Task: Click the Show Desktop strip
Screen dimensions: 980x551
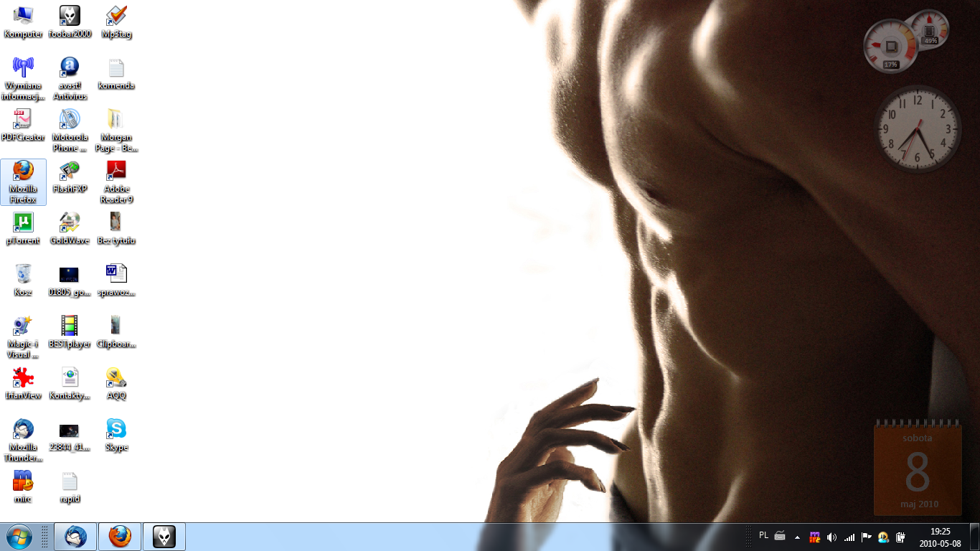Action: pyautogui.click(x=974, y=537)
